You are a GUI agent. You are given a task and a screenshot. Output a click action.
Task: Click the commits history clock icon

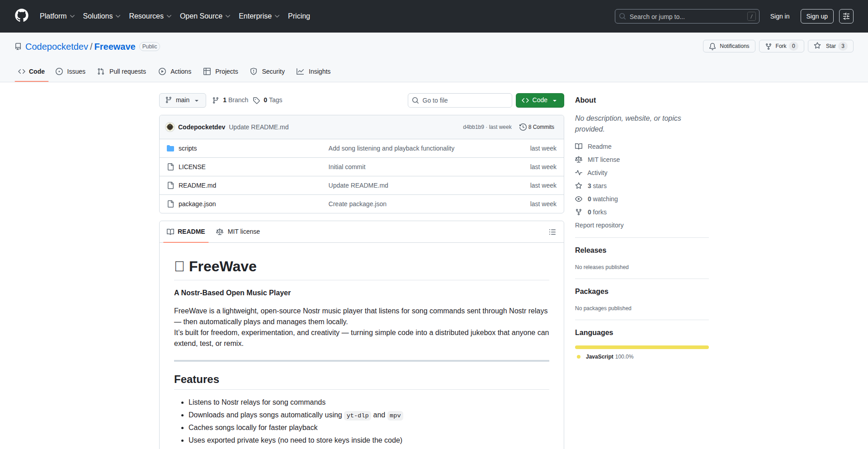pos(523,127)
